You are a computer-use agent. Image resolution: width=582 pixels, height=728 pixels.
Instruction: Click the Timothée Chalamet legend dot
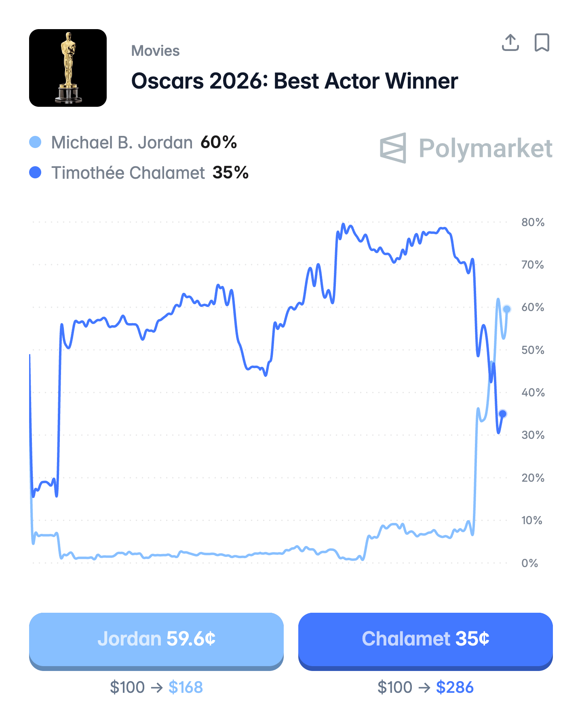click(36, 173)
